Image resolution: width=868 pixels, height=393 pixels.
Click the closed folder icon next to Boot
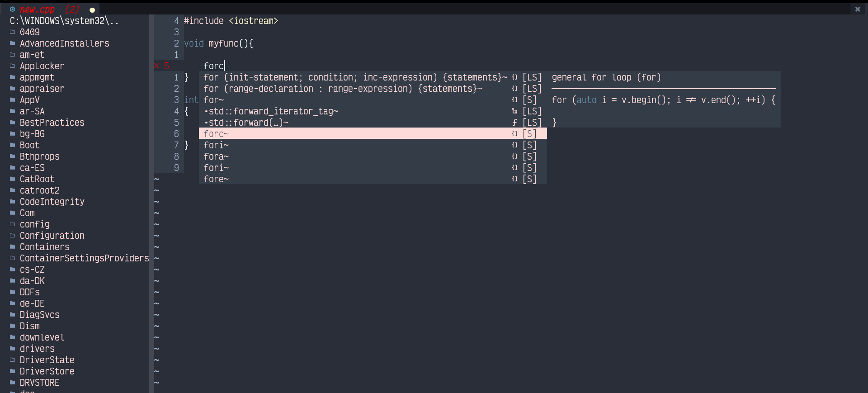click(12, 145)
